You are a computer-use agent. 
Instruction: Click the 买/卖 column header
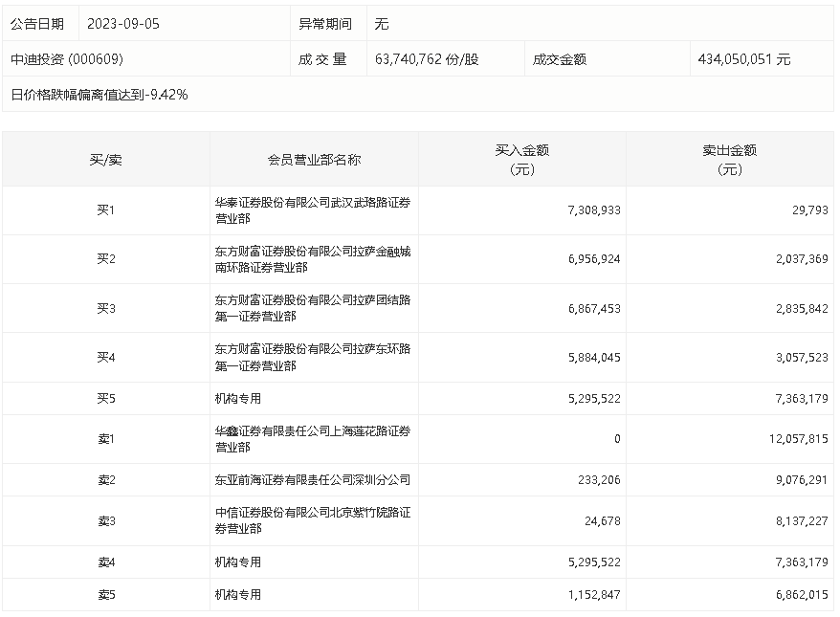click(105, 160)
